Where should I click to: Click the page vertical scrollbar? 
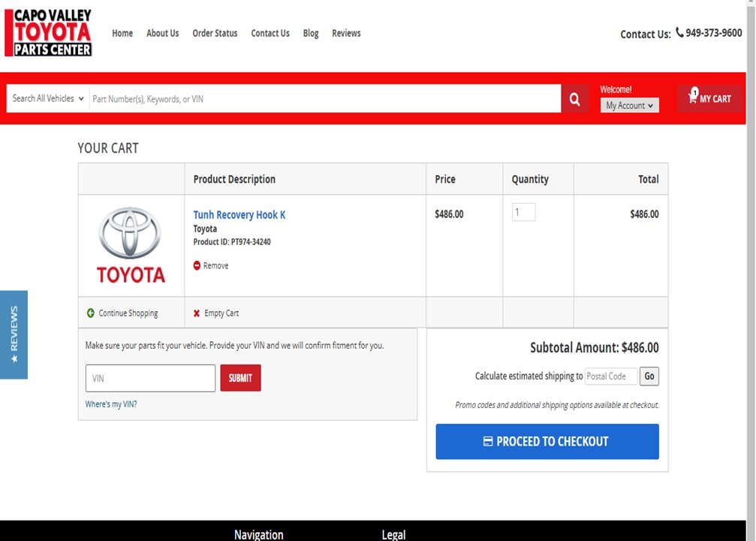pos(751,270)
